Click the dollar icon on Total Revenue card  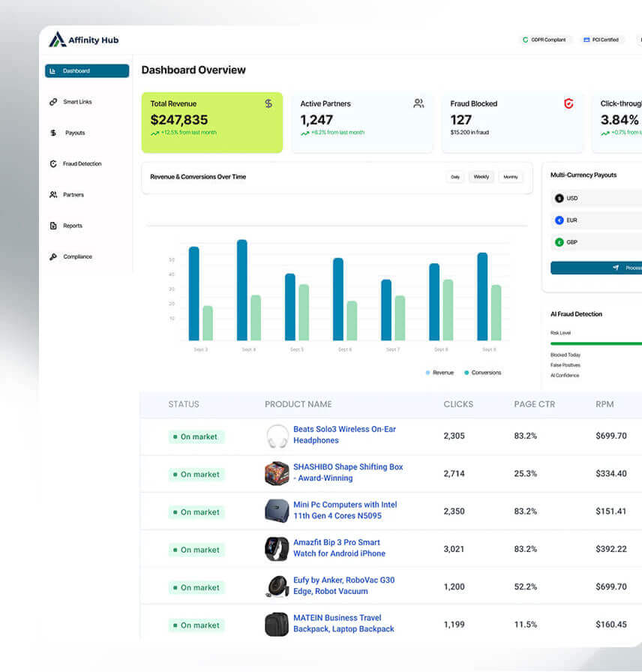[x=268, y=103]
